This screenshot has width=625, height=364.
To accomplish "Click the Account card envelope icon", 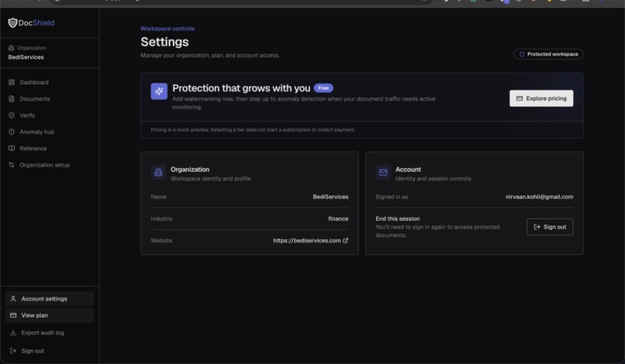I will click(383, 173).
